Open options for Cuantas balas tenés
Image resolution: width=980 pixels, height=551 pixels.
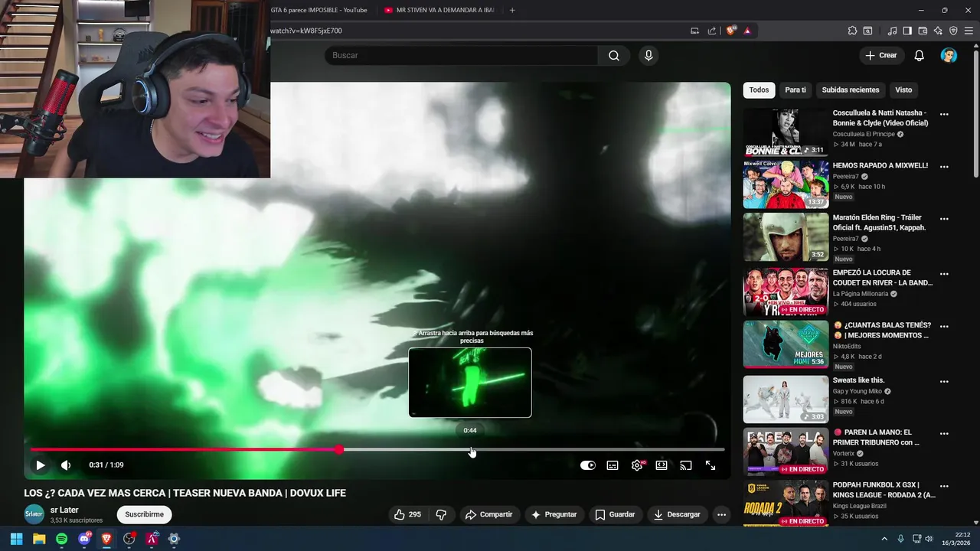tap(944, 326)
